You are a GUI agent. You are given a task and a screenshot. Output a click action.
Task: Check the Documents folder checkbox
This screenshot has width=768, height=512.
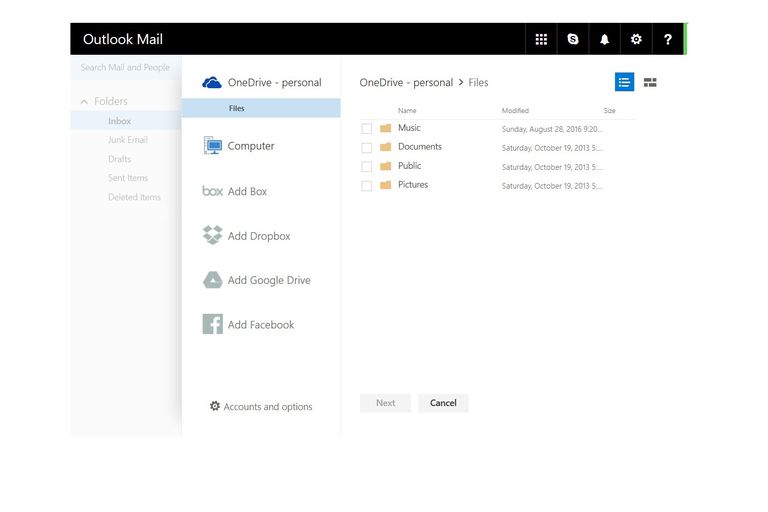point(366,147)
